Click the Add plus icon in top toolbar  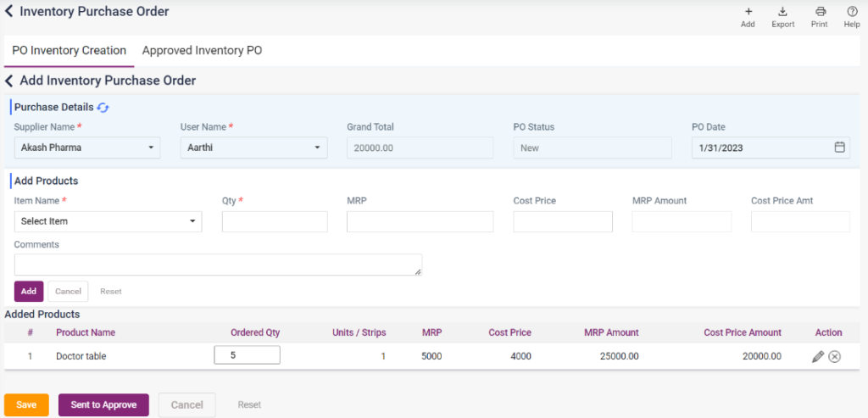pyautogui.click(x=748, y=12)
